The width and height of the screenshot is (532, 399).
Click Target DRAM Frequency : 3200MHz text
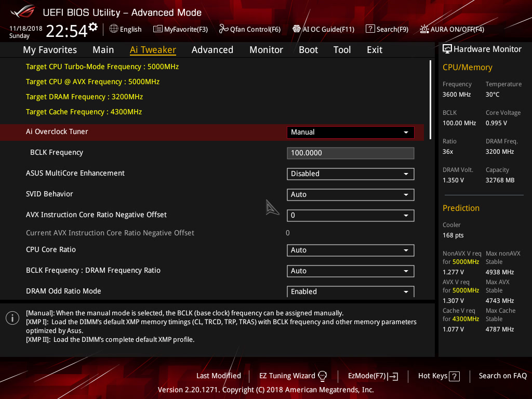[85, 97]
